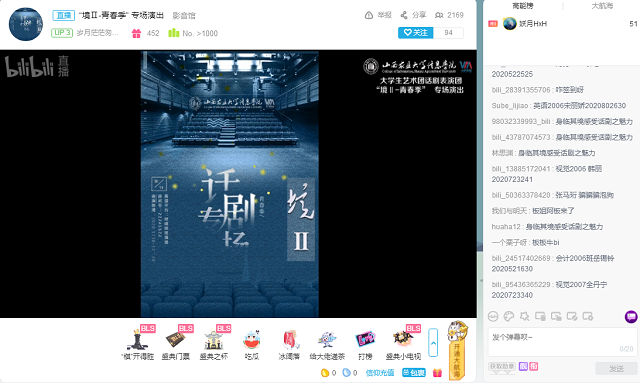
Task: Focus the 发个弹幕呗 chat input box
Action: pos(562,342)
